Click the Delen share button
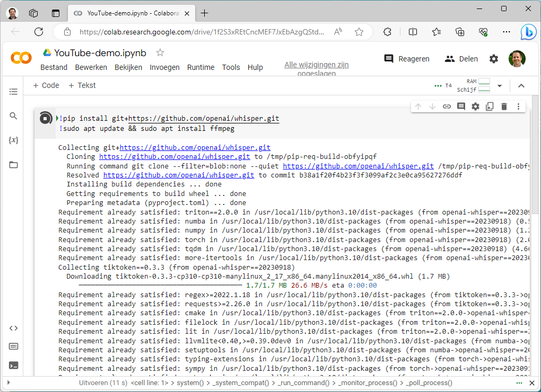The image size is (541, 392). click(461, 59)
